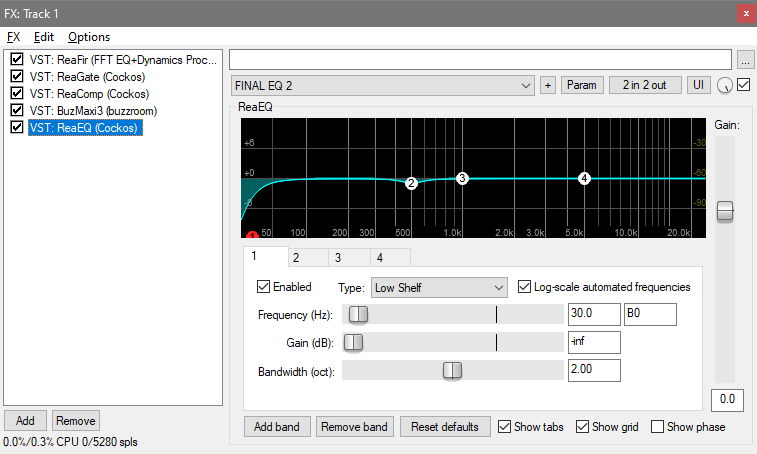757x454 pixels.
Task: Click red band 1 node on graph
Action: click(253, 235)
